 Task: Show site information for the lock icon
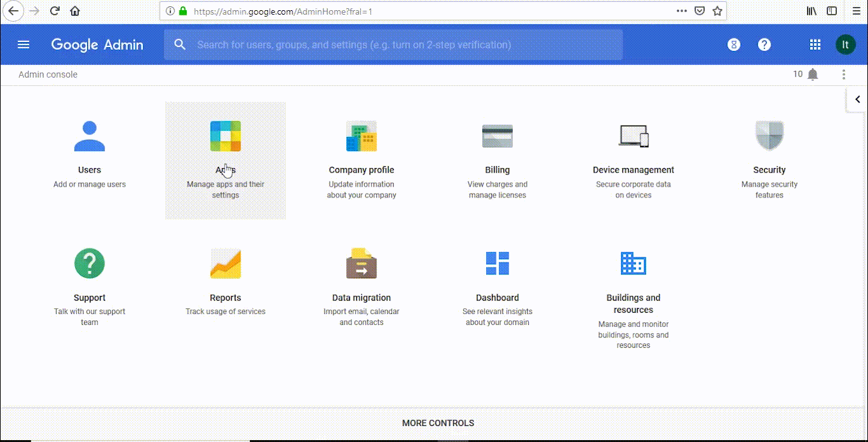tap(183, 11)
